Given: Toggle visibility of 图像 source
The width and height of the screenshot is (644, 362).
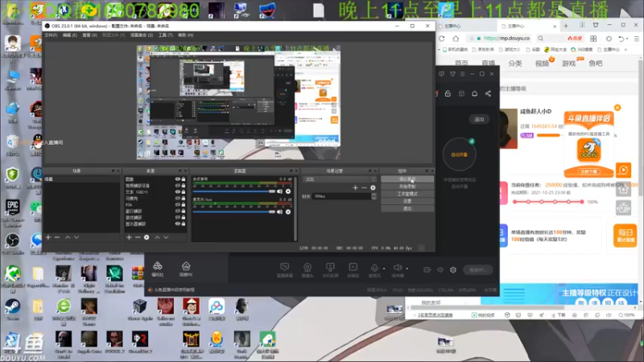Looking at the screenshot, I should [178, 179].
